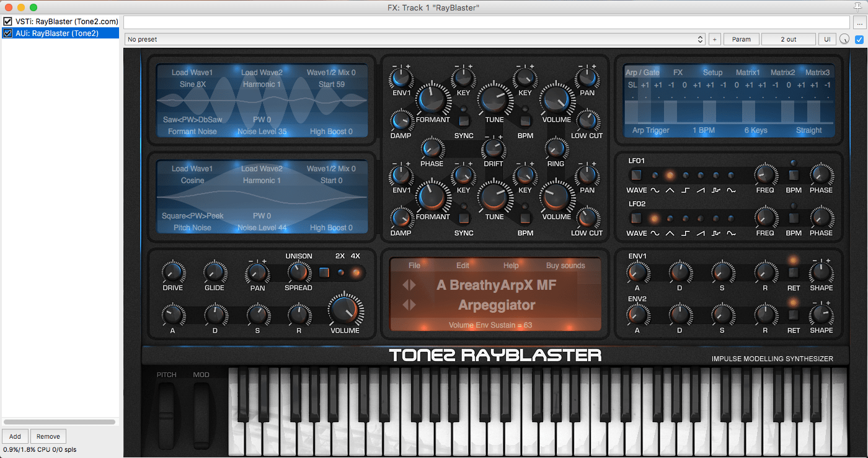Choose the random step shape for LFO1
Viewport: 868px width, 458px height.
pyautogui.click(x=716, y=176)
